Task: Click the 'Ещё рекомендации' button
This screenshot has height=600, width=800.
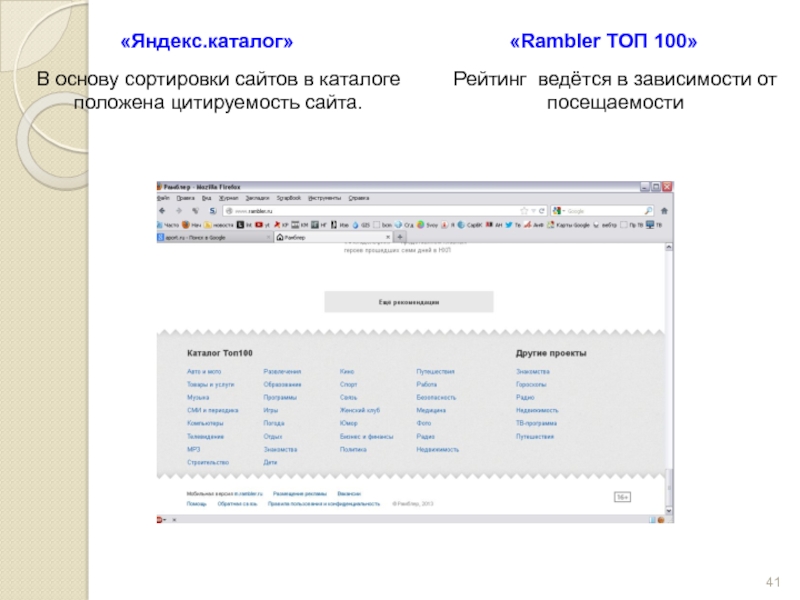Action: coord(409,302)
